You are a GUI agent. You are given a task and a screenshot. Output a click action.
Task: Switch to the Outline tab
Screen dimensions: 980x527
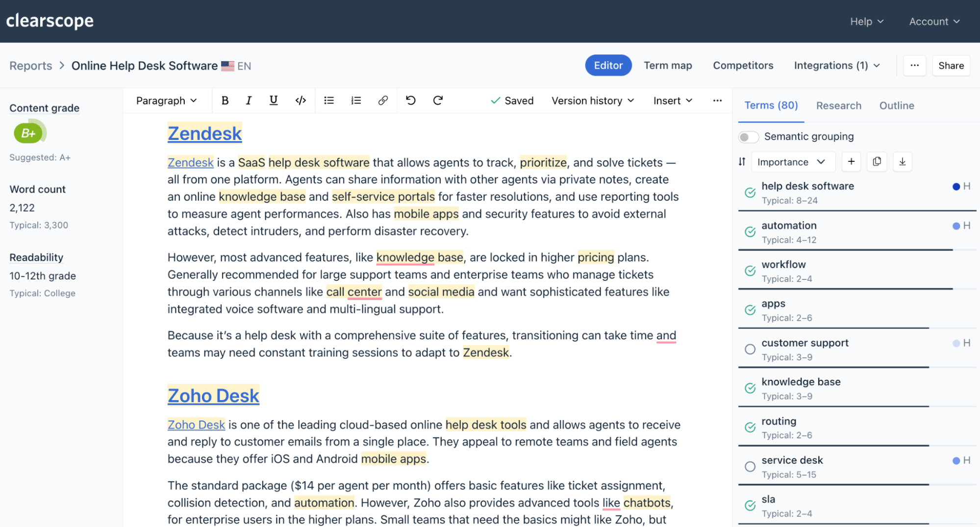click(x=896, y=105)
